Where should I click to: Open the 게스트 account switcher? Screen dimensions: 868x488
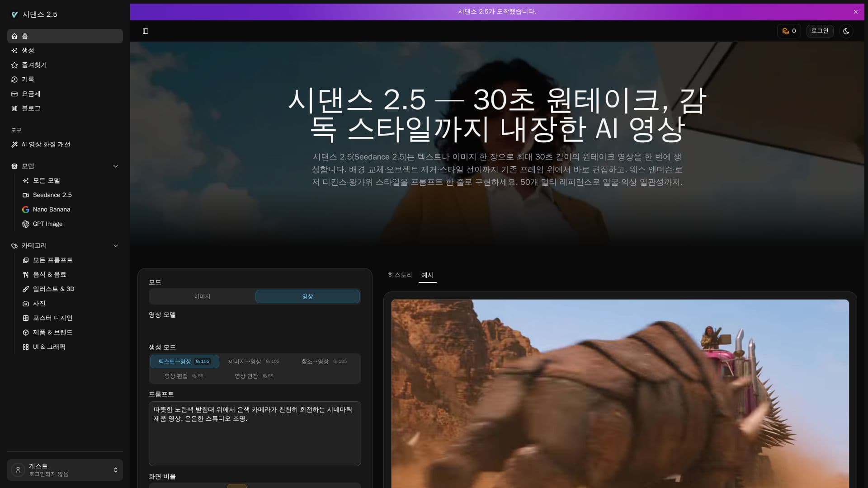tap(65, 470)
